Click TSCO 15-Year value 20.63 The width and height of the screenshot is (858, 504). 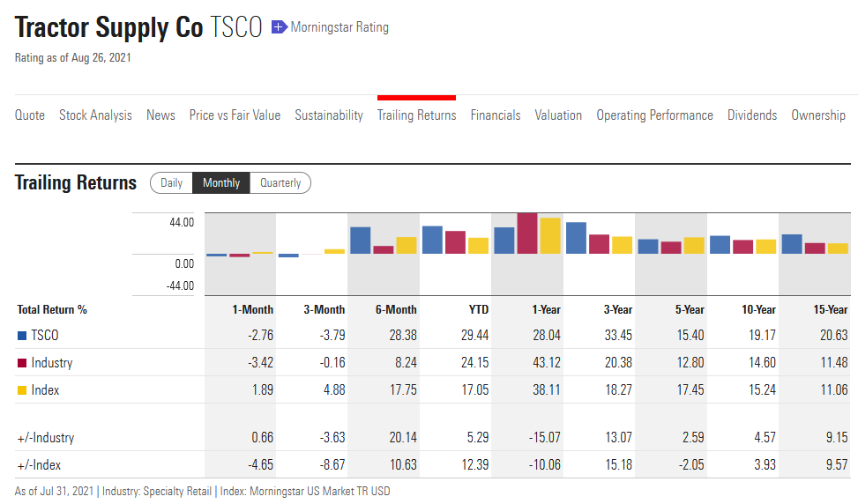pos(834,335)
